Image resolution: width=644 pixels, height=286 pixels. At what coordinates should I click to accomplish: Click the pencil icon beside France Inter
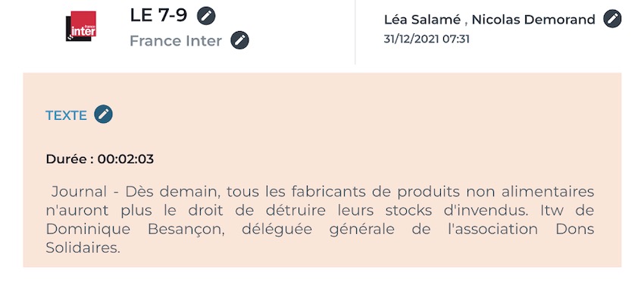pos(240,40)
